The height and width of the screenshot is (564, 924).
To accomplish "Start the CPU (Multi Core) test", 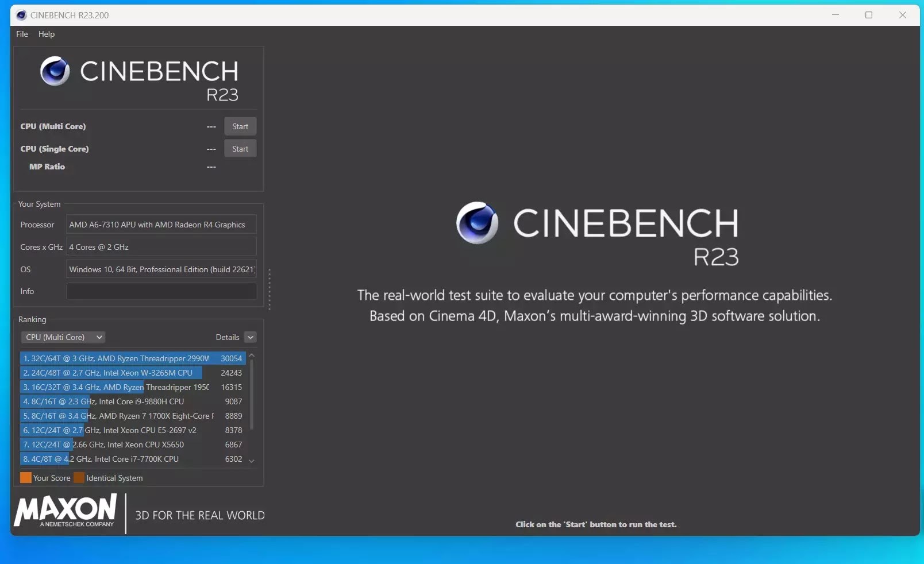I will pos(240,126).
